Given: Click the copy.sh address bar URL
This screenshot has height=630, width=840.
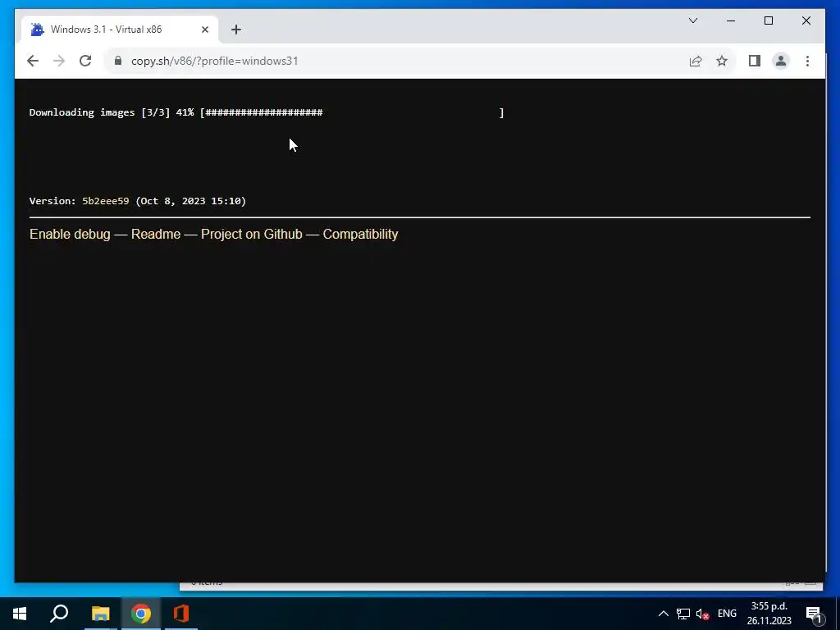Looking at the screenshot, I should [214, 61].
